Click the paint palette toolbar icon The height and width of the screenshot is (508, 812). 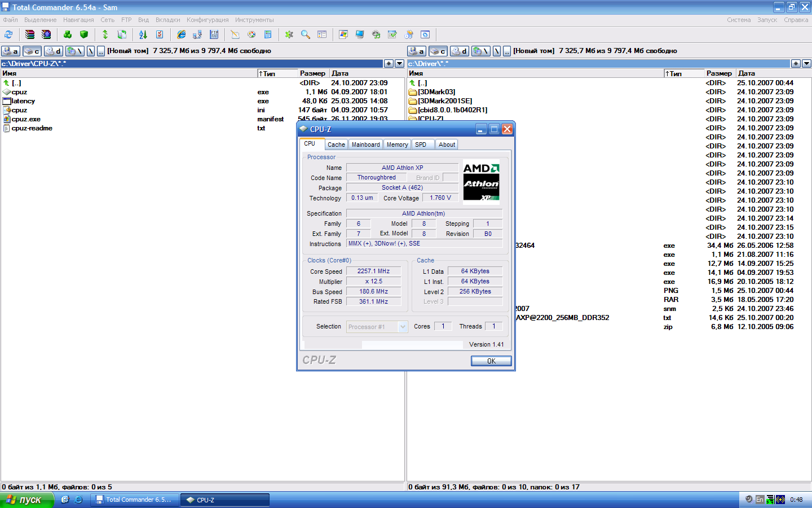251,34
